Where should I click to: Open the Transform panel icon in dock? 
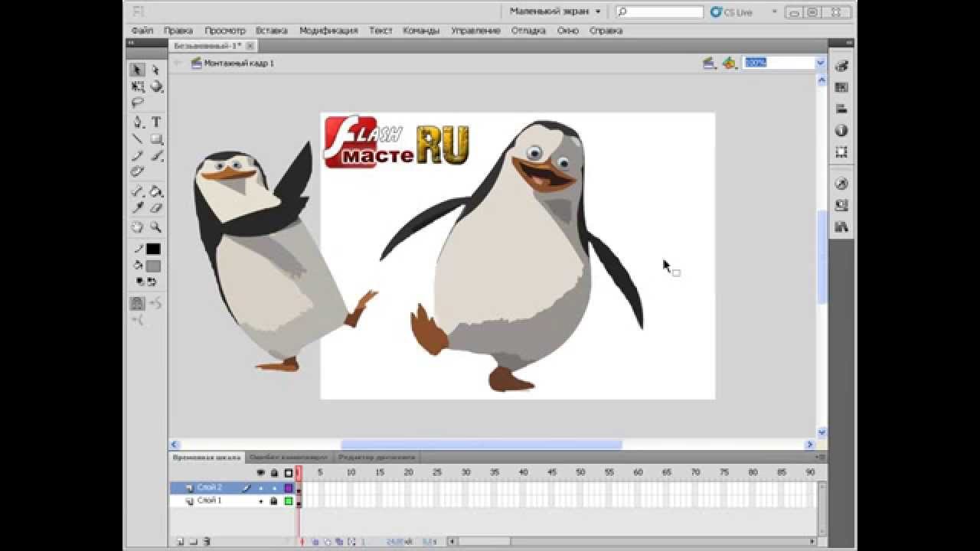[x=841, y=152]
